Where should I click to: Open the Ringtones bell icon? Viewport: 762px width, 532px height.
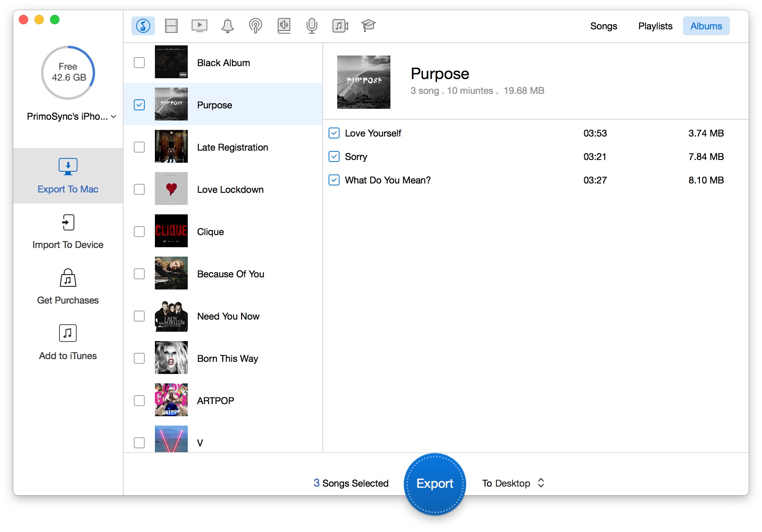point(228,26)
